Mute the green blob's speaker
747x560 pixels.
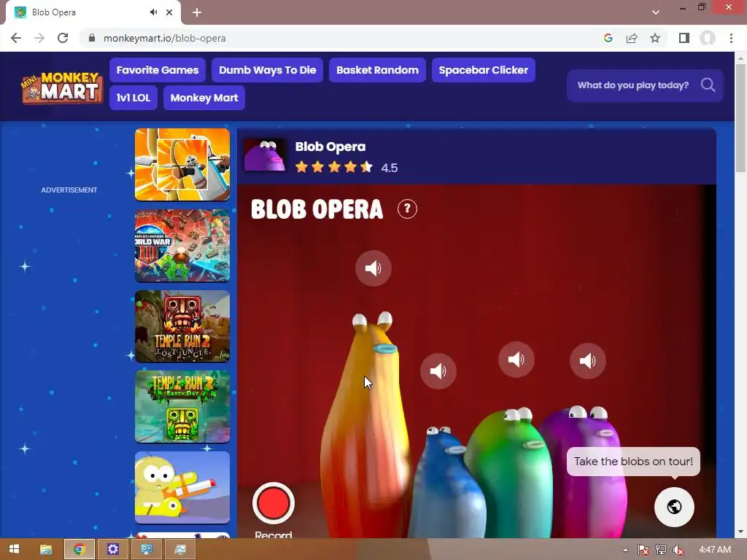516,359
